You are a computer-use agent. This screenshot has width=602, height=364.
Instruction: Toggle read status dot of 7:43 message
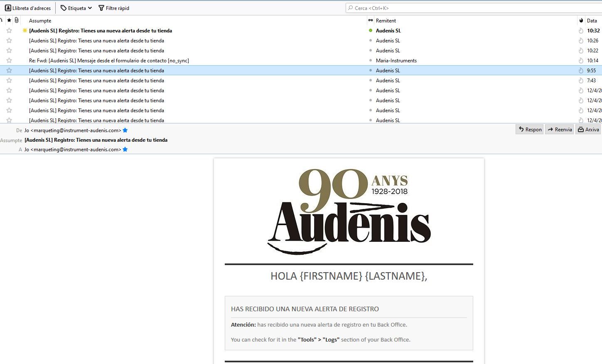click(371, 80)
